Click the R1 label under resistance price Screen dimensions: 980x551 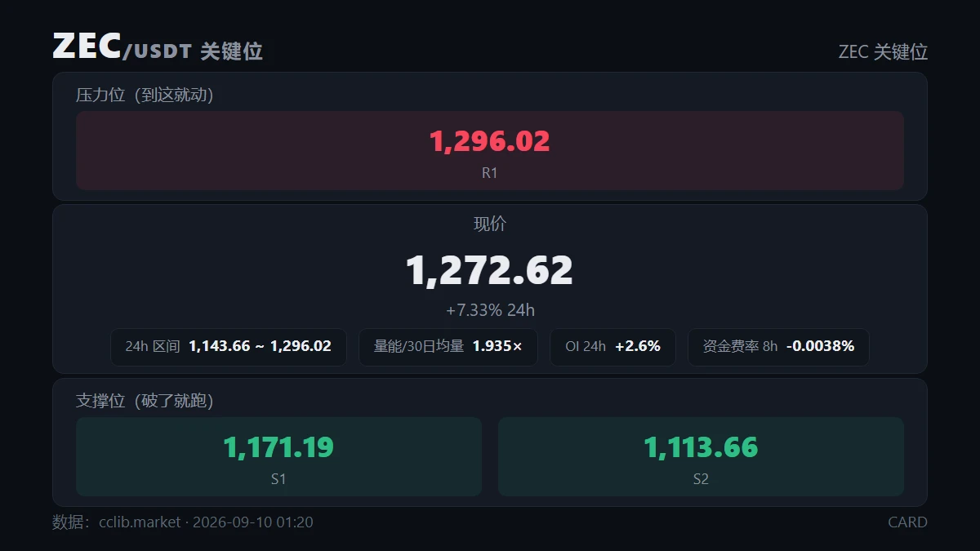[x=490, y=173]
